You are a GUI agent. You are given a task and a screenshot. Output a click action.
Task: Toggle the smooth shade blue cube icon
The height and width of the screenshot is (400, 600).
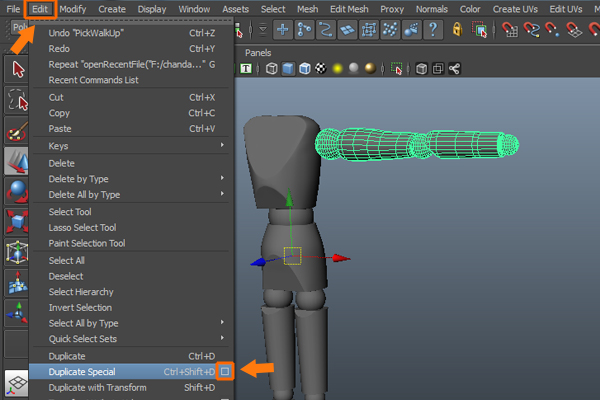coord(288,69)
